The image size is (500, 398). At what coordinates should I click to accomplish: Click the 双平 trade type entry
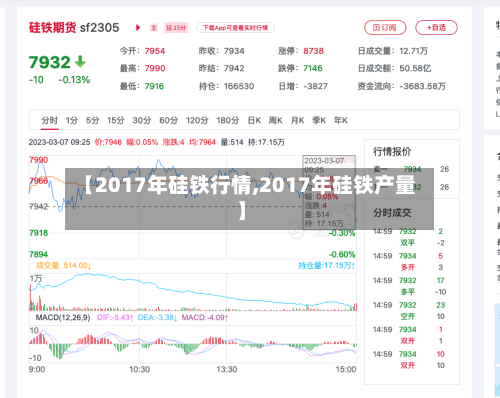pyautogui.click(x=408, y=243)
